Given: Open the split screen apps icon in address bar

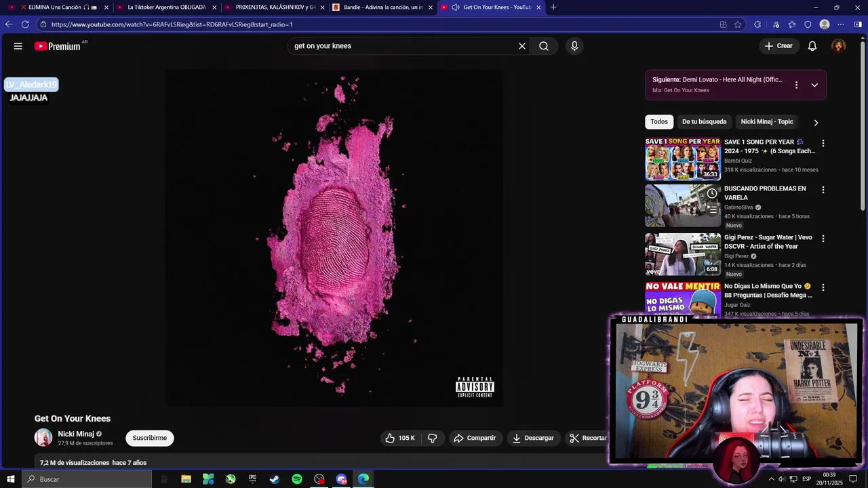Looking at the screenshot, I should pyautogui.click(x=724, y=24).
